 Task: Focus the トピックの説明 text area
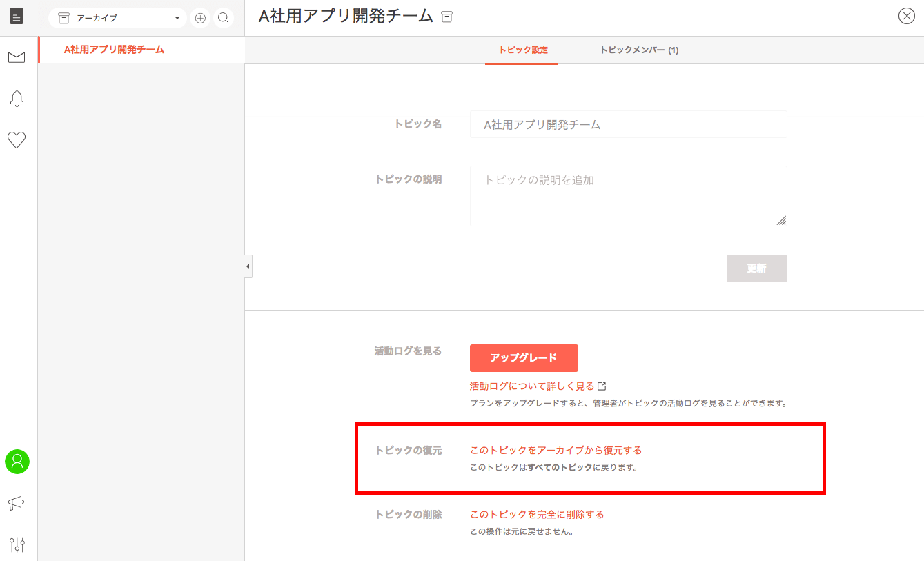pos(628,195)
